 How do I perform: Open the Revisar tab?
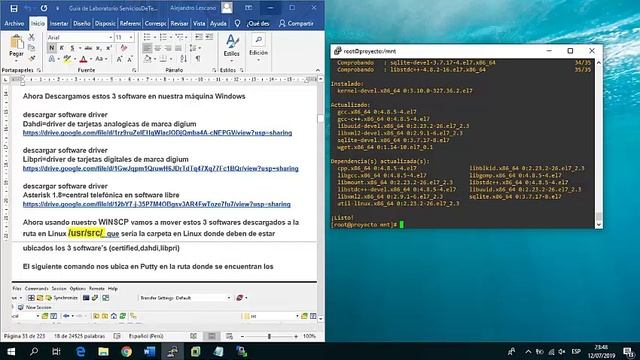179,24
